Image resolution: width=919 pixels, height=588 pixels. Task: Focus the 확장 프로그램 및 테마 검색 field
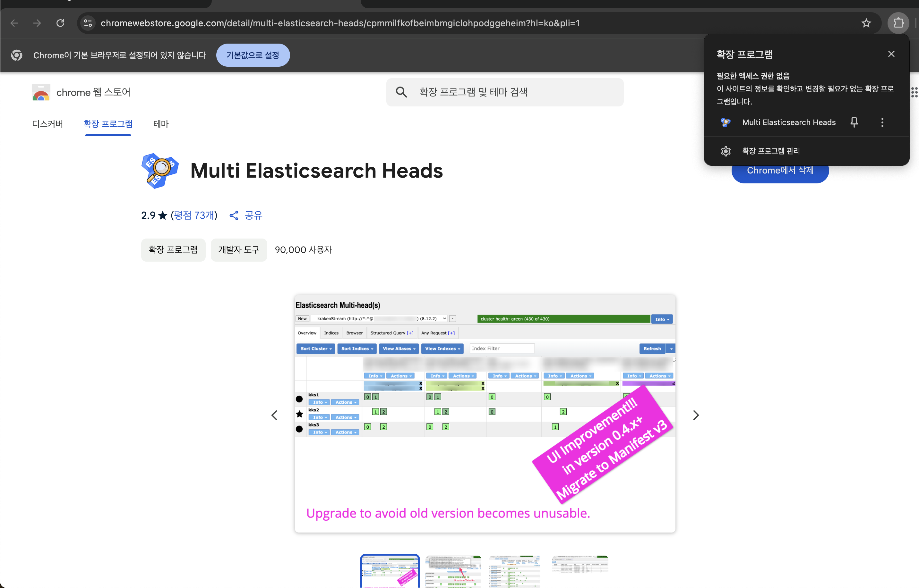[x=505, y=92]
